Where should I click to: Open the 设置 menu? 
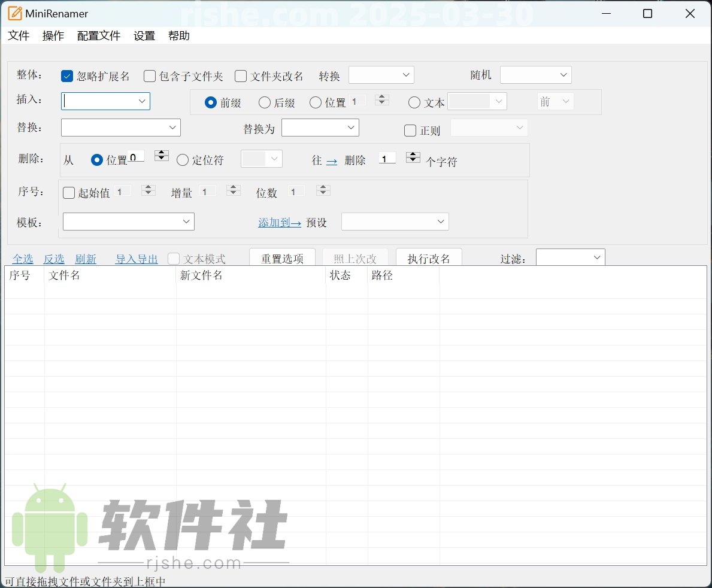click(x=144, y=35)
